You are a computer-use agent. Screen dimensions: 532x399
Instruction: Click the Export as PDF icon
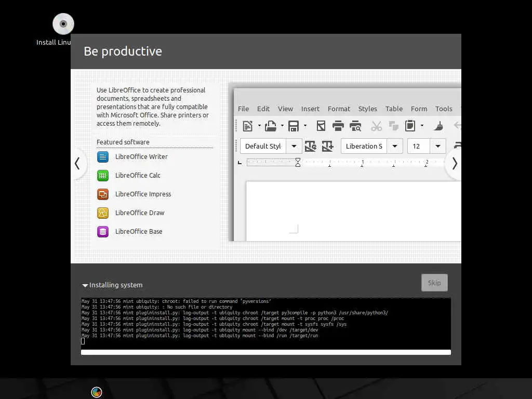pyautogui.click(x=321, y=126)
